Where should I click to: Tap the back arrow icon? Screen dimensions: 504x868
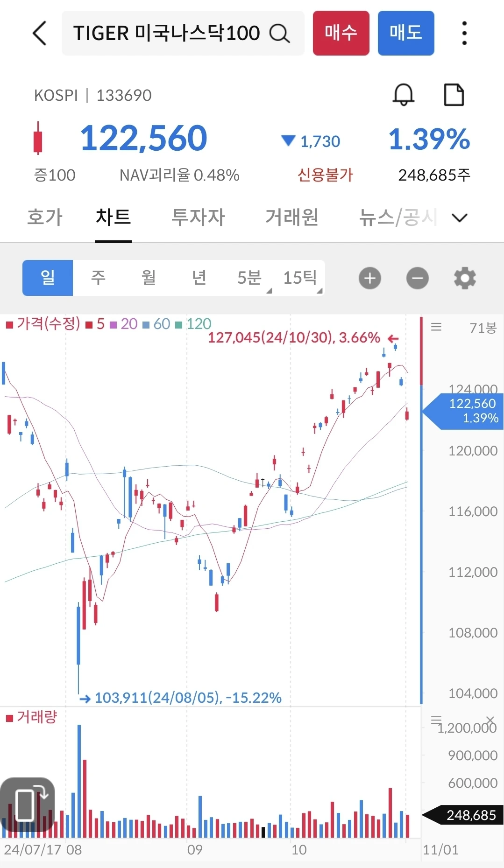point(40,33)
